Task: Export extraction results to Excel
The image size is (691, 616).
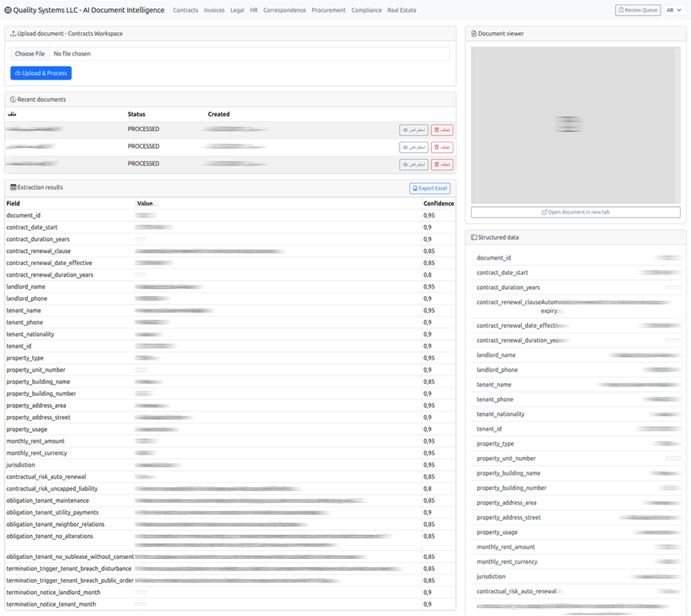Action: pos(429,189)
